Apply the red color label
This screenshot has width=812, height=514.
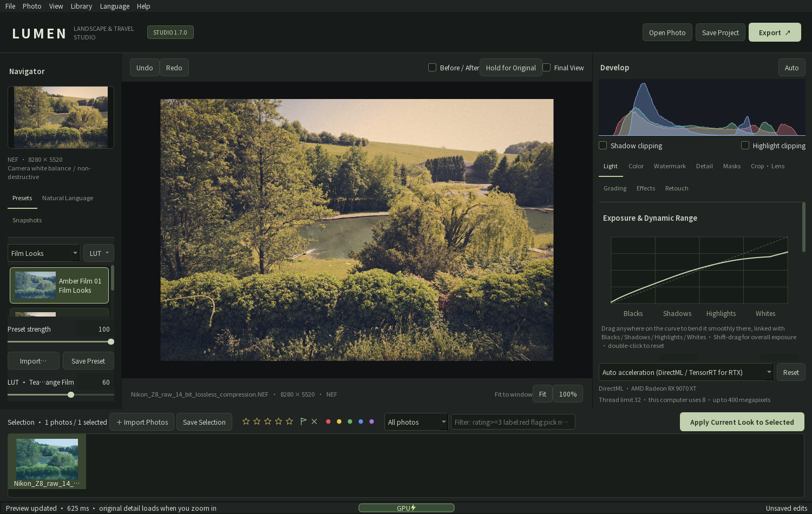point(328,421)
